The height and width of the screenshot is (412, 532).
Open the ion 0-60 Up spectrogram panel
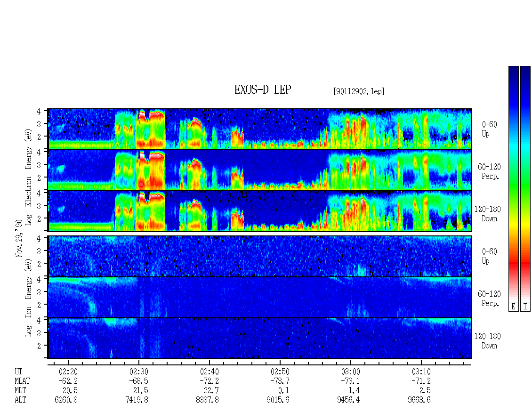259,256
